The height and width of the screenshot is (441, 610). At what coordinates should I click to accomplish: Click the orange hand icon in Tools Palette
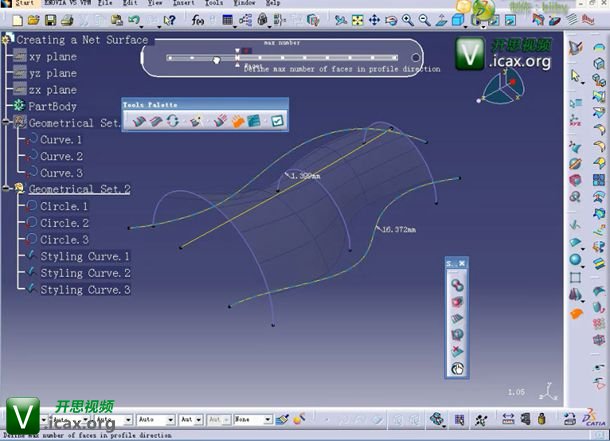(238, 121)
